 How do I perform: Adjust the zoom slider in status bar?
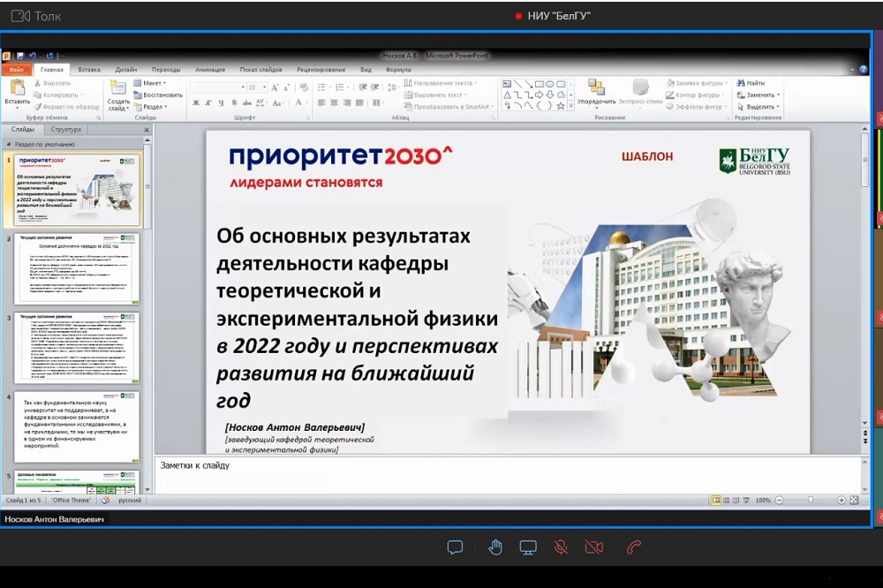point(810,500)
